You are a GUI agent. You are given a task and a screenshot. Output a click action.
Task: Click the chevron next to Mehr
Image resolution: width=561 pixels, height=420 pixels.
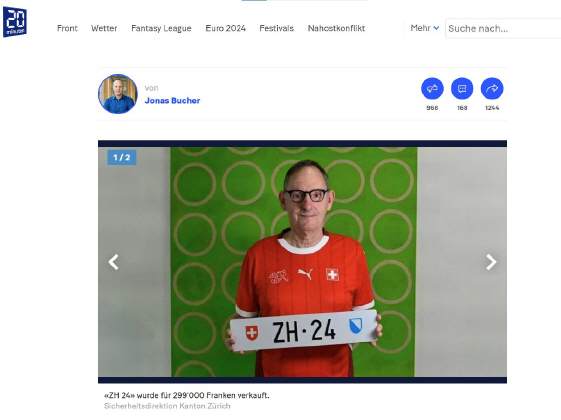[436, 28]
